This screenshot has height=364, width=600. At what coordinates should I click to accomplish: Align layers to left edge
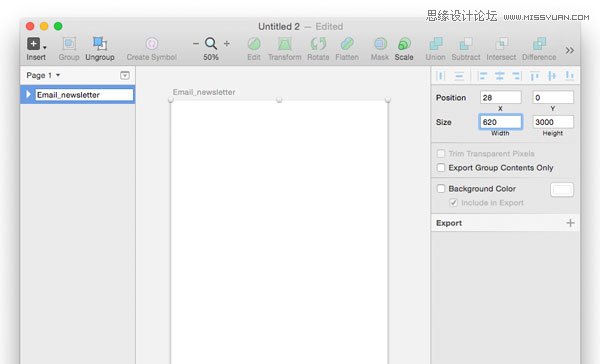tap(483, 76)
